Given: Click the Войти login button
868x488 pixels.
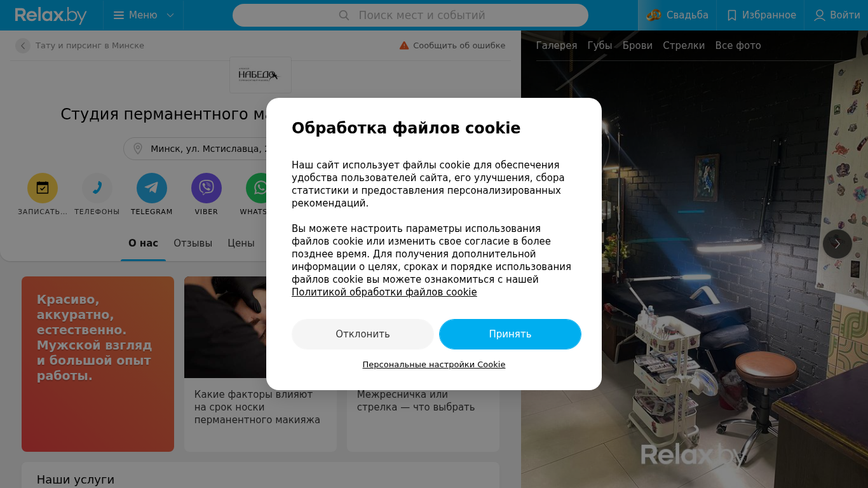Looking at the screenshot, I should click(836, 15).
